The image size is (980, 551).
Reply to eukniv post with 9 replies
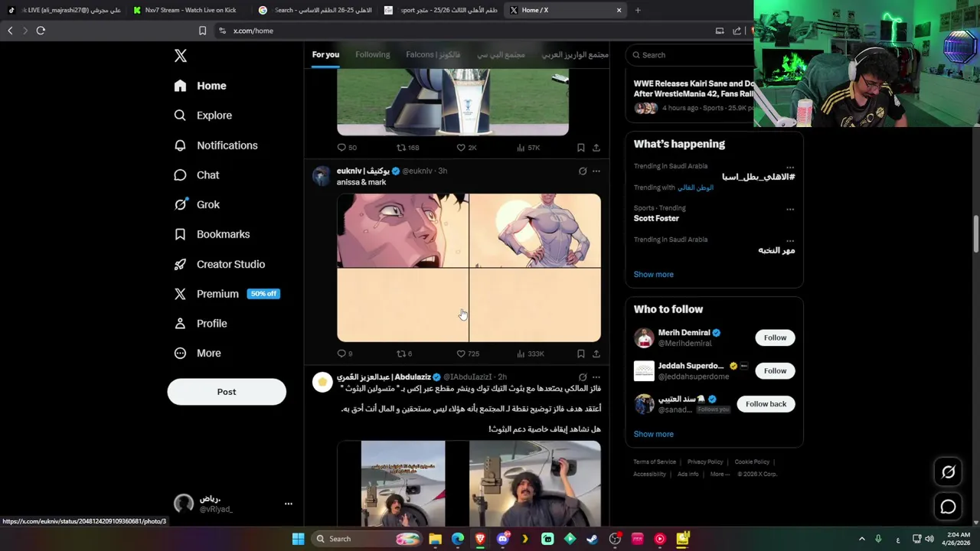tap(345, 354)
